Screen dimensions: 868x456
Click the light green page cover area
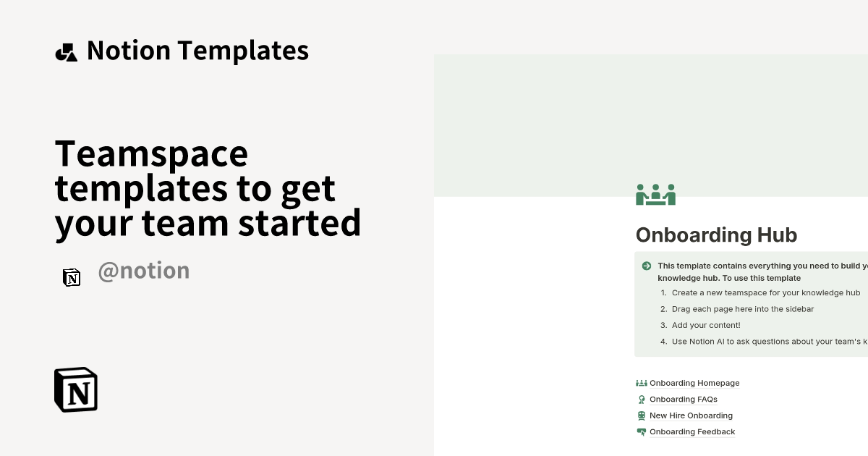point(651,123)
